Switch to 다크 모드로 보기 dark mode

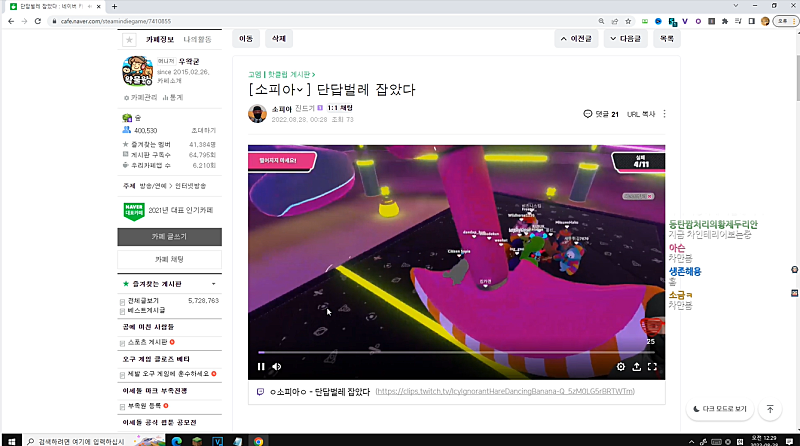[x=720, y=409]
